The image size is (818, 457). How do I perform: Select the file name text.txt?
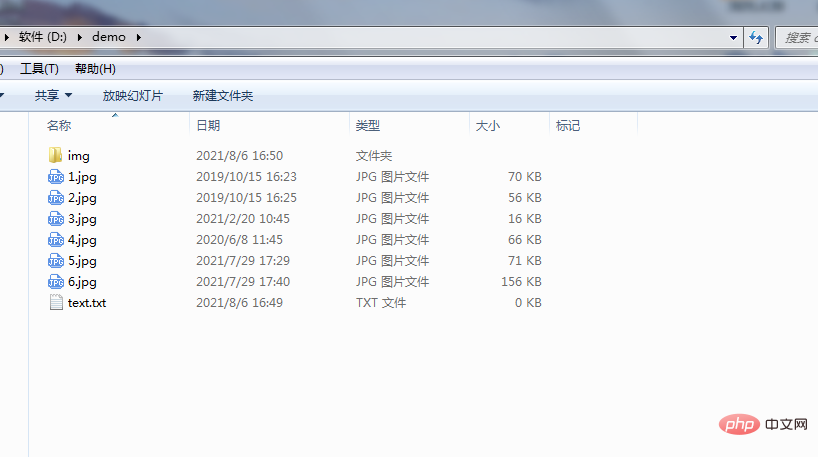pos(87,303)
